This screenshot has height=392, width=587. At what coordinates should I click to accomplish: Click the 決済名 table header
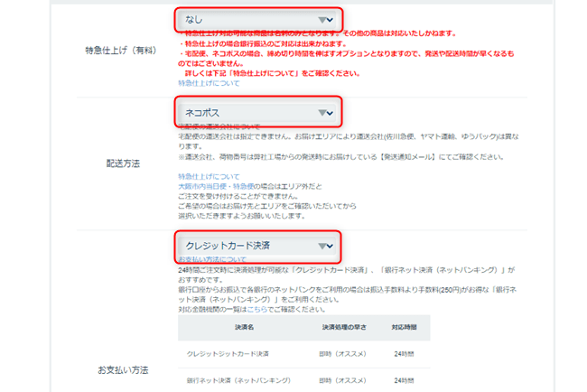click(244, 327)
